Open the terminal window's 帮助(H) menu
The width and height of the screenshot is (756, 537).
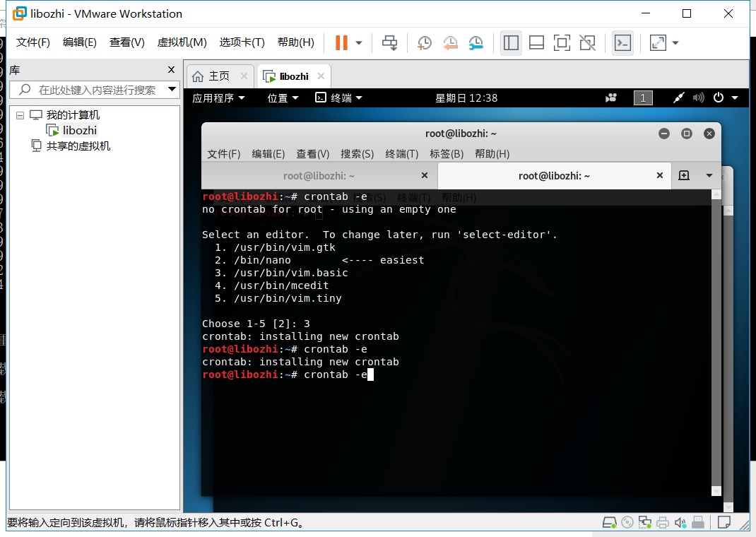492,154
